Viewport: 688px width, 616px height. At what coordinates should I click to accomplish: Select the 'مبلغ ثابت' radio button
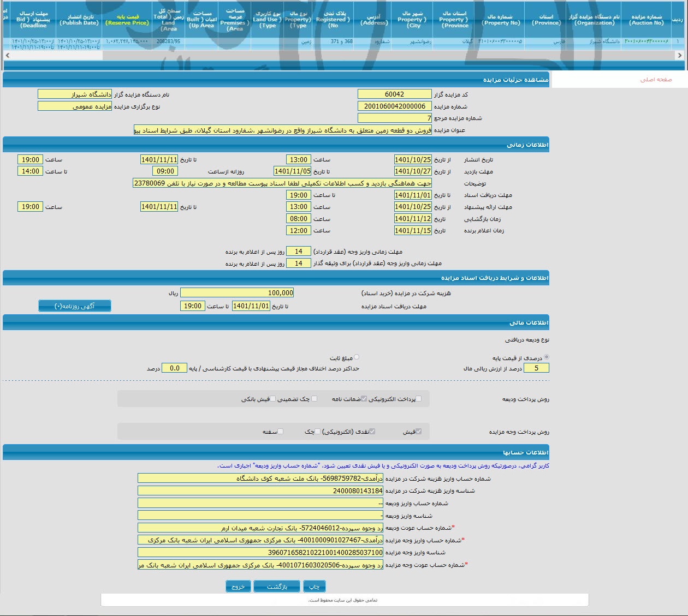(357, 357)
